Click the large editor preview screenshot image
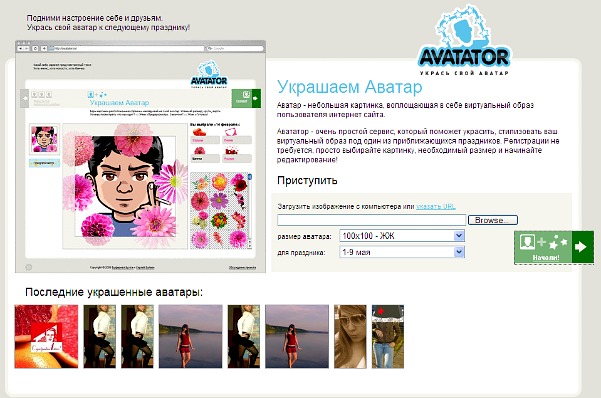 coord(140,156)
